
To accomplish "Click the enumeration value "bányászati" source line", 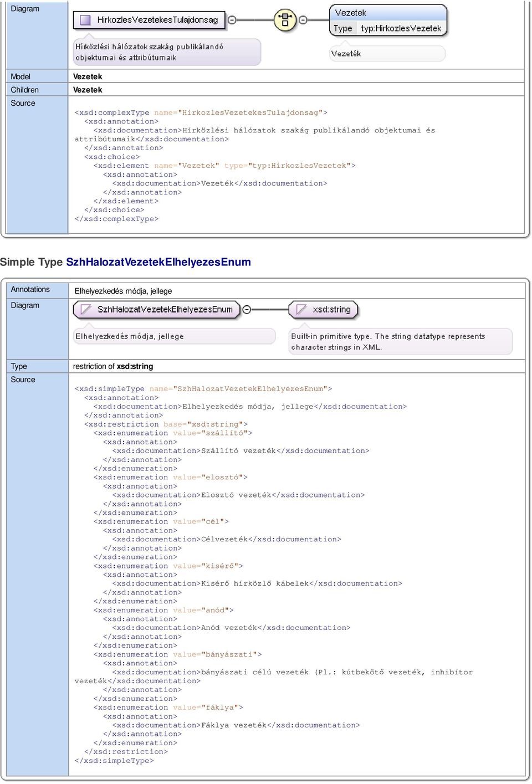I will (178, 655).
